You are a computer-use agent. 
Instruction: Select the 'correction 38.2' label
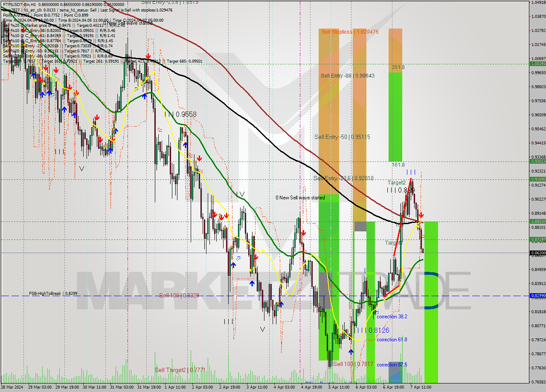click(x=392, y=317)
